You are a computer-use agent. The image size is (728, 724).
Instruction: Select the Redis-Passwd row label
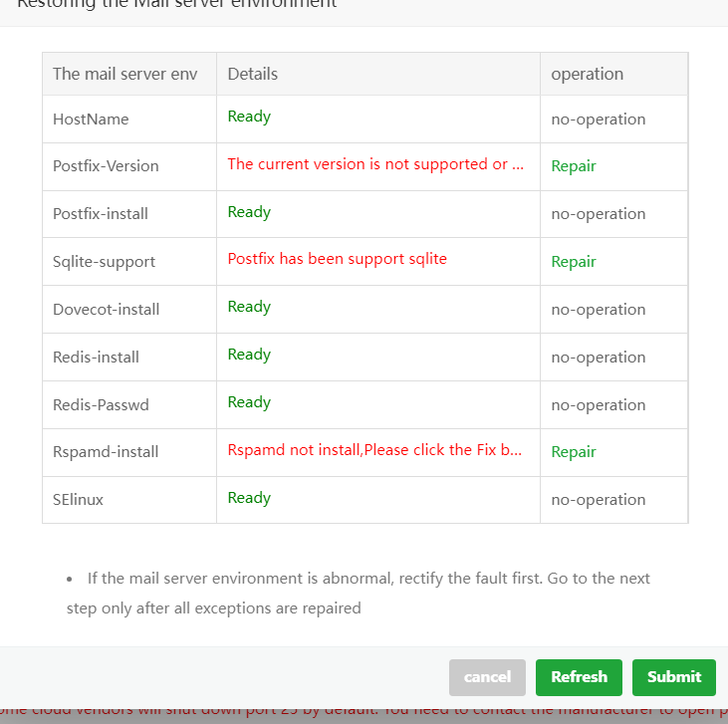tap(99, 405)
